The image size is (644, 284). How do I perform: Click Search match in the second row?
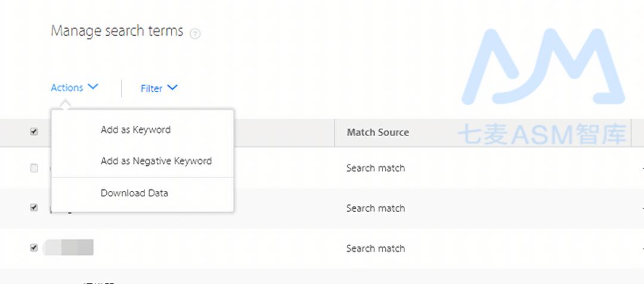pyautogui.click(x=376, y=208)
